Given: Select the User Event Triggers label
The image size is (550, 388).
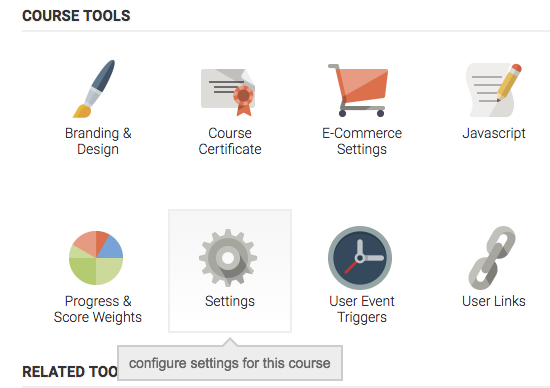Looking at the screenshot, I should point(362,309).
